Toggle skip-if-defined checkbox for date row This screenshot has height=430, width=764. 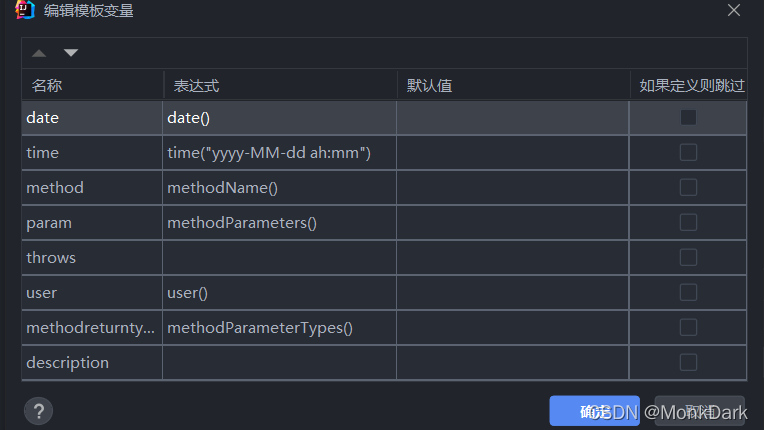[688, 117]
